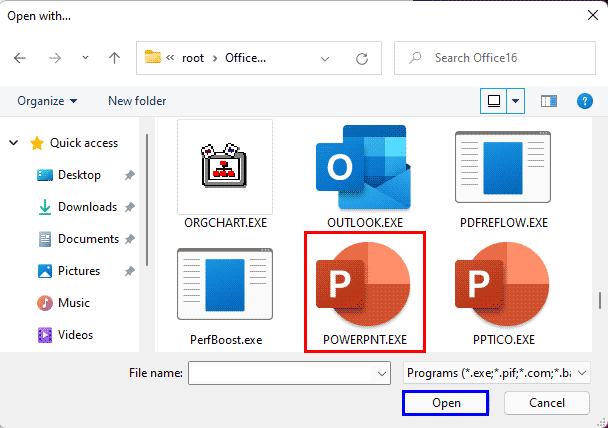Go back with the left arrow
This screenshot has width=608, height=428.
tap(20, 58)
